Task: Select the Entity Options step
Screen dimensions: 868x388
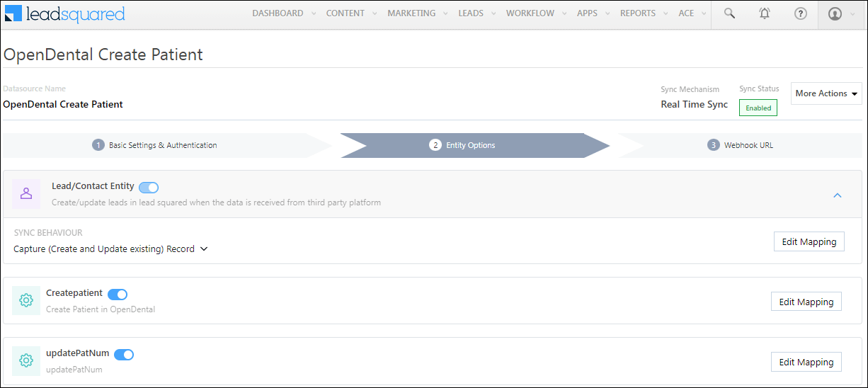Action: tap(474, 145)
